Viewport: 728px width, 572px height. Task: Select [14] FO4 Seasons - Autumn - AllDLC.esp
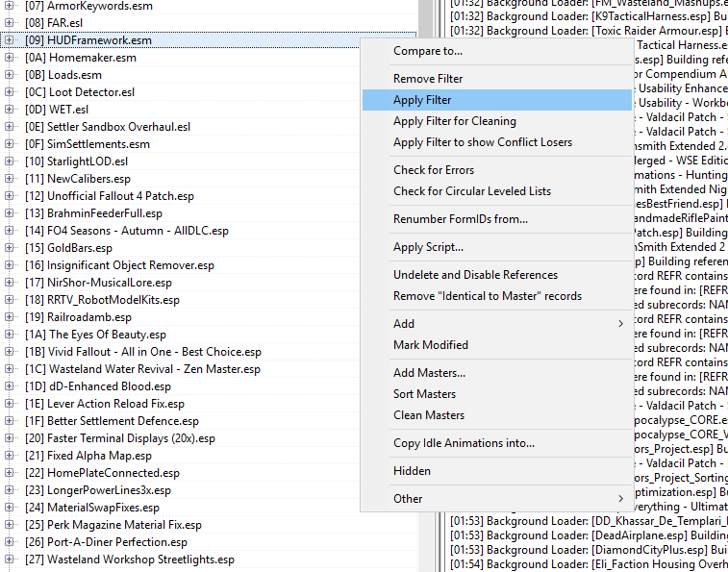[127, 231]
